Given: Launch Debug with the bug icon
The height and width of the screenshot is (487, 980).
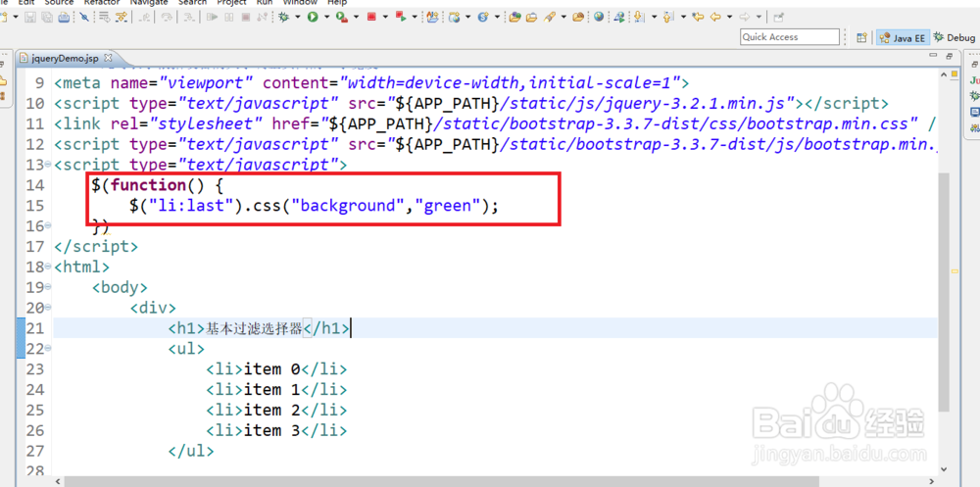Looking at the screenshot, I should (284, 17).
